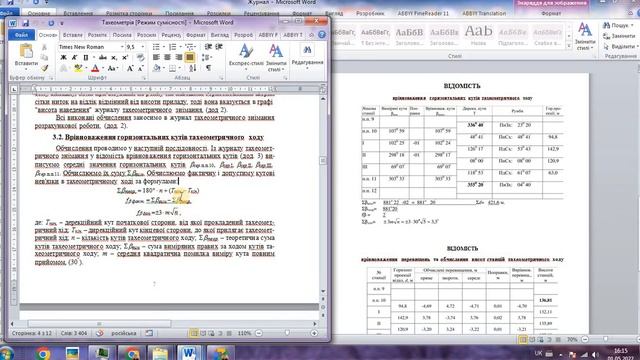Click the російська language indicator
The height and width of the screenshot is (360, 640).
click(x=124, y=333)
